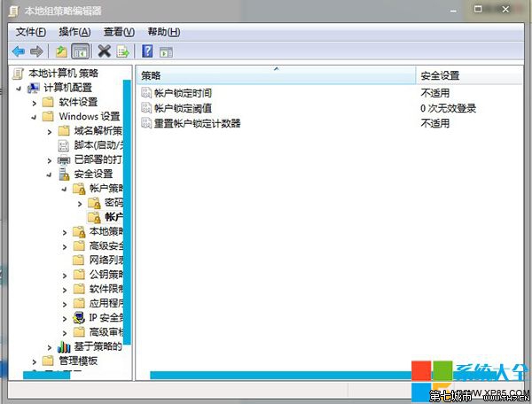Image resolution: width=532 pixels, height=404 pixels.
Task: Open the 操作(A) menu
Action: [x=74, y=32]
